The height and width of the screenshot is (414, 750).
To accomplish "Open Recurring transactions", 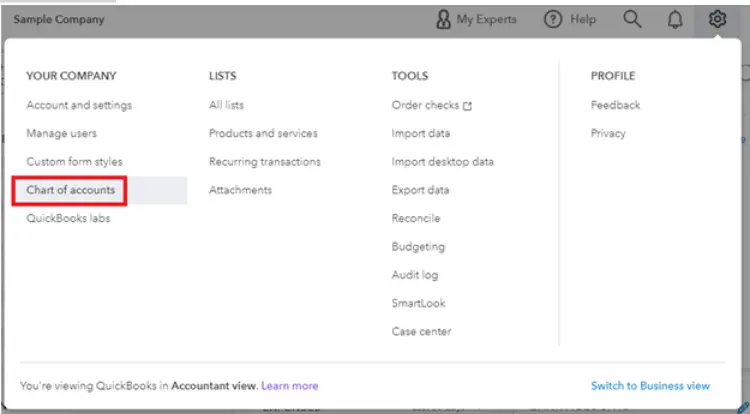I will point(265,162).
